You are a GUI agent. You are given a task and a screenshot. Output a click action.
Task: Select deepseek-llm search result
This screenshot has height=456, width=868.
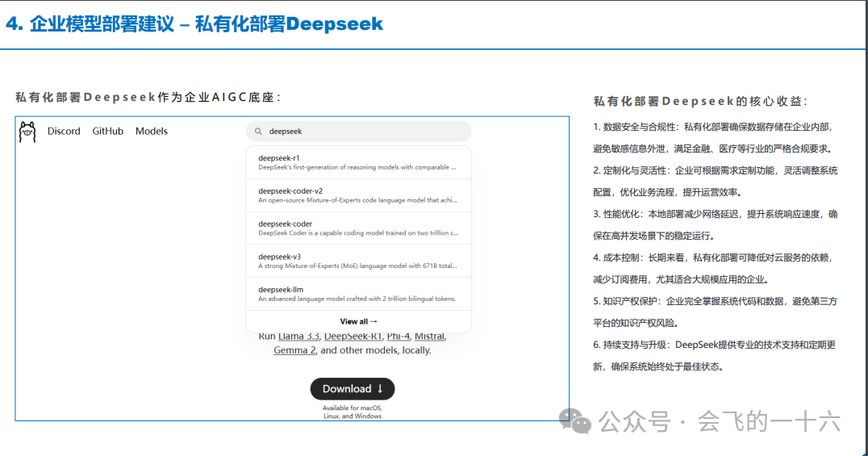[x=358, y=294]
